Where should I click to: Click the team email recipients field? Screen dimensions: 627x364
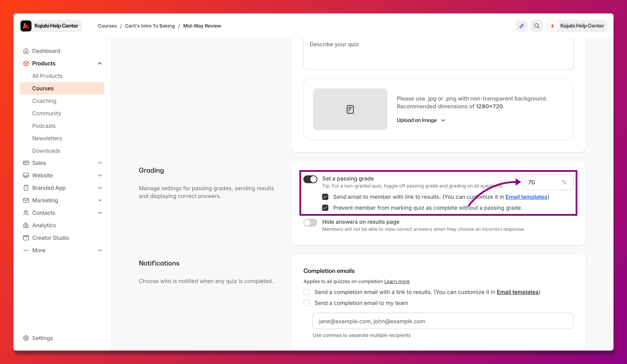pyautogui.click(x=443, y=321)
